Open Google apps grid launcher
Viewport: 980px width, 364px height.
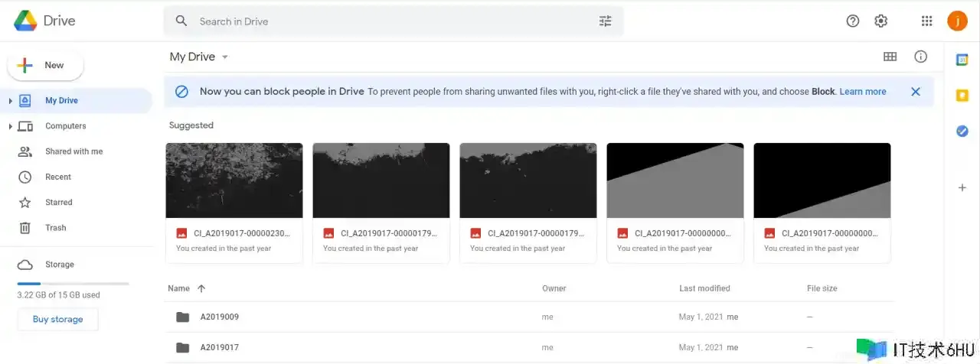coord(926,21)
